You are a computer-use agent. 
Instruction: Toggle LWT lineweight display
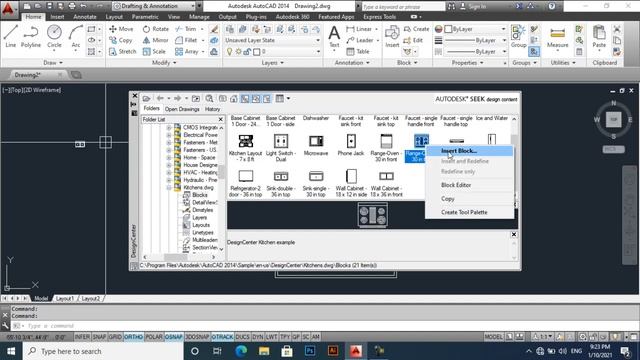(271, 337)
